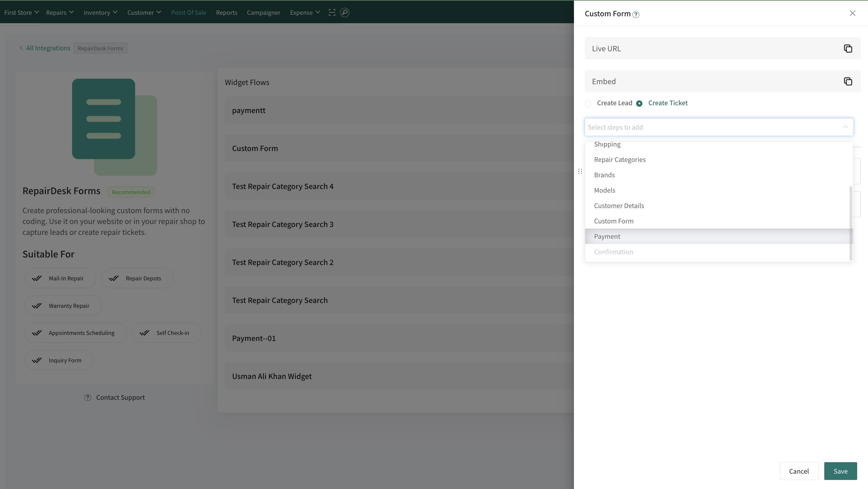Click the Cancel button
This screenshot has width=868, height=489.
tap(799, 471)
